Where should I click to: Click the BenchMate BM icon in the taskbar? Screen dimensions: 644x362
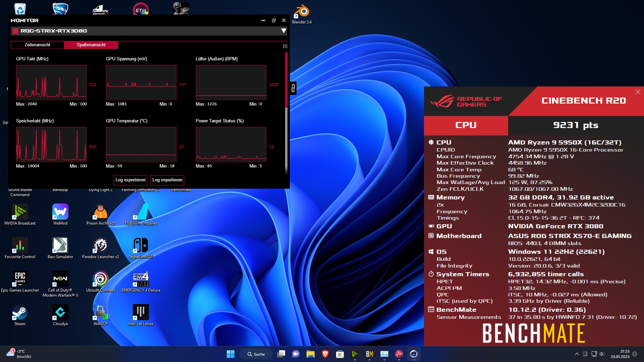click(x=369, y=354)
